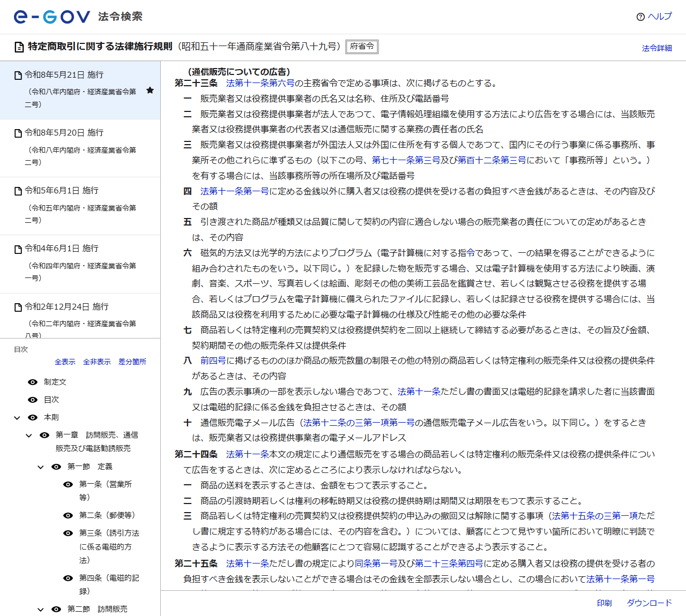686x616 pixels.
Task: Select the 令和5年6月1日 施行 version
Action: click(x=80, y=206)
